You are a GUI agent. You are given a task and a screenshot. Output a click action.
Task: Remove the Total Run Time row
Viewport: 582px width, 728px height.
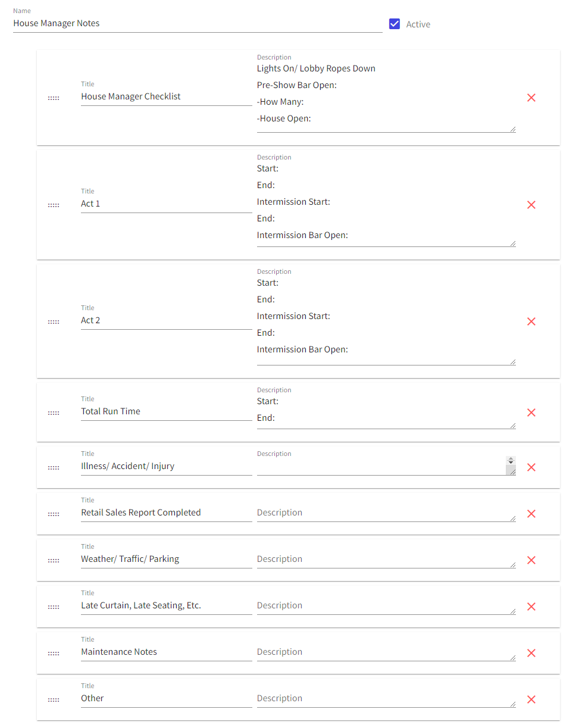click(531, 413)
